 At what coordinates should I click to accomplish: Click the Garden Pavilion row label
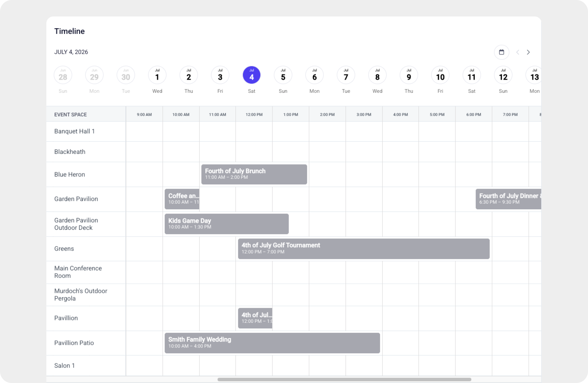click(x=76, y=199)
